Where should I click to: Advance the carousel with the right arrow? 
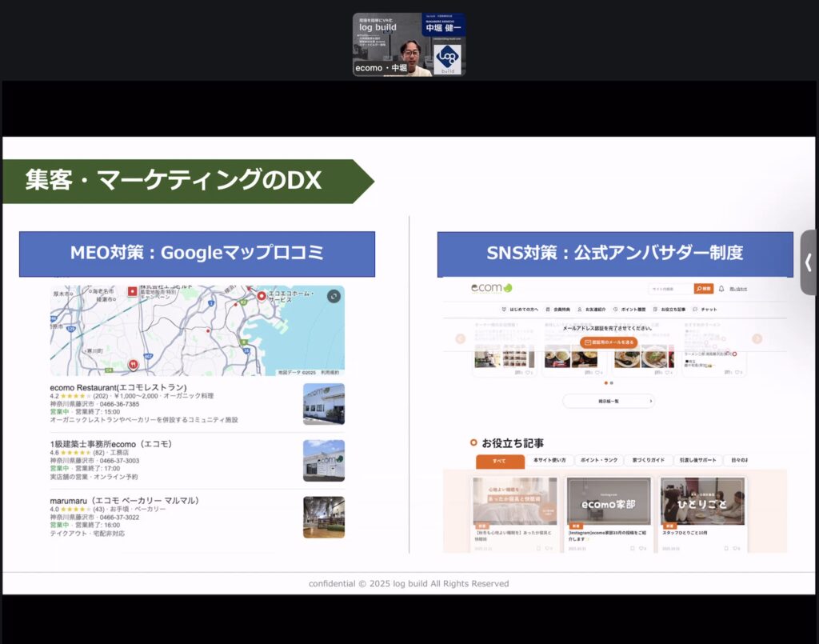click(x=757, y=338)
